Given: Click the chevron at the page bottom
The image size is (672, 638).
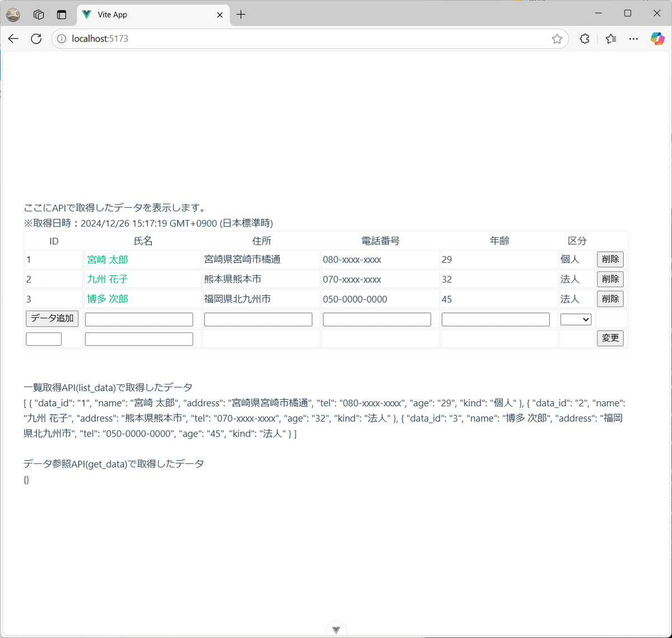Looking at the screenshot, I should coord(336,629).
